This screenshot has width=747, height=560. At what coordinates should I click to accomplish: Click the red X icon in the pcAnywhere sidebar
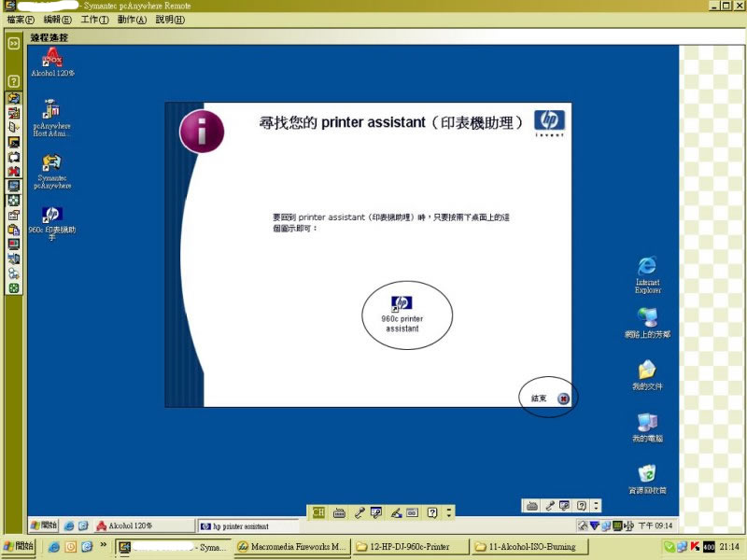14,171
